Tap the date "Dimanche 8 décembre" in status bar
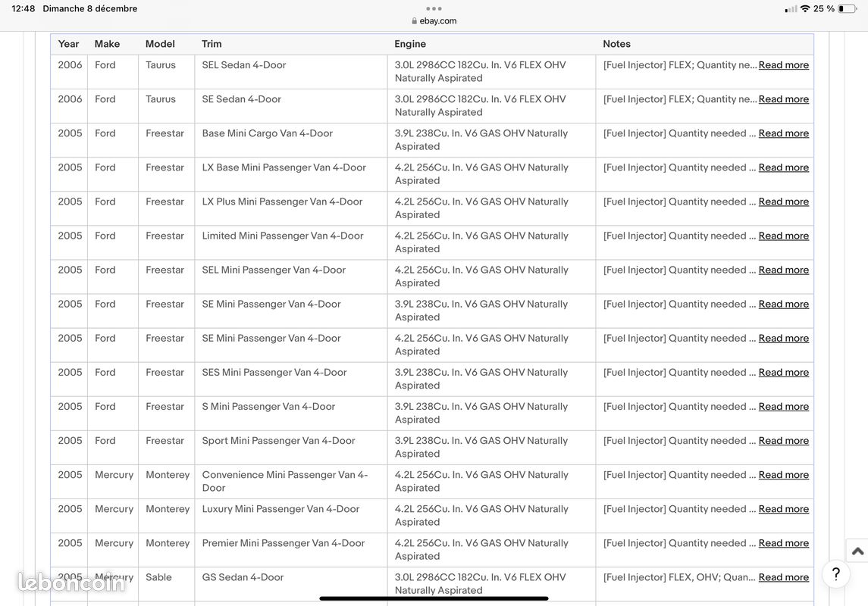Viewport: 868px width, 606px height. click(89, 8)
